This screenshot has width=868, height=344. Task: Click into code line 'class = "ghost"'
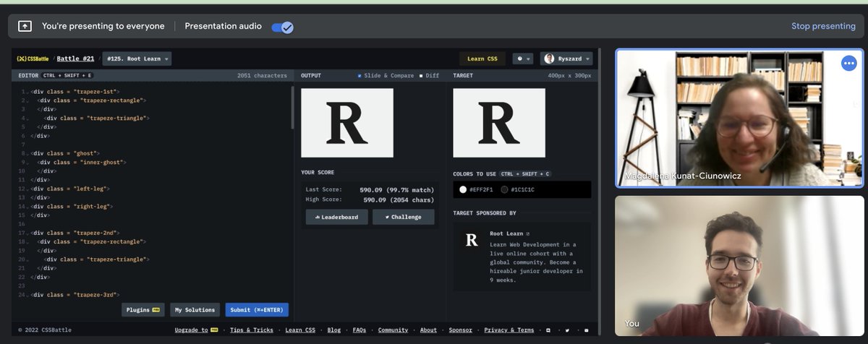tap(65, 153)
